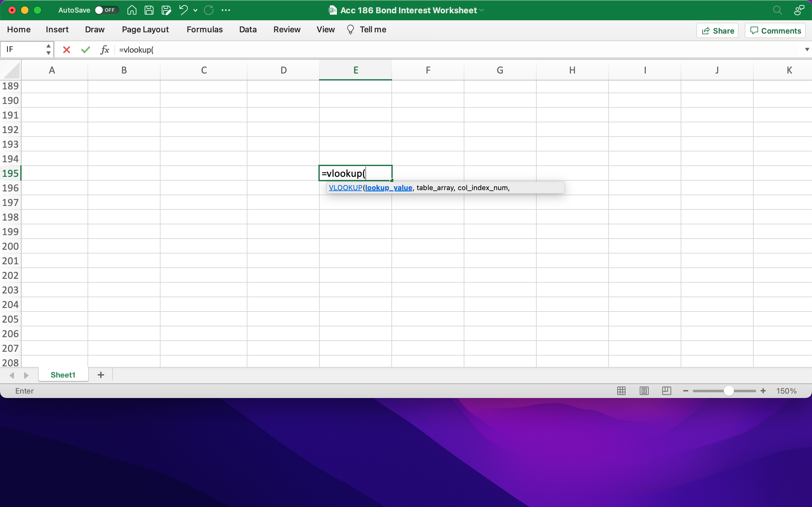Select Page Break Preview in the status bar
Screen dimensions: 812x507
pyautogui.click(x=666, y=391)
